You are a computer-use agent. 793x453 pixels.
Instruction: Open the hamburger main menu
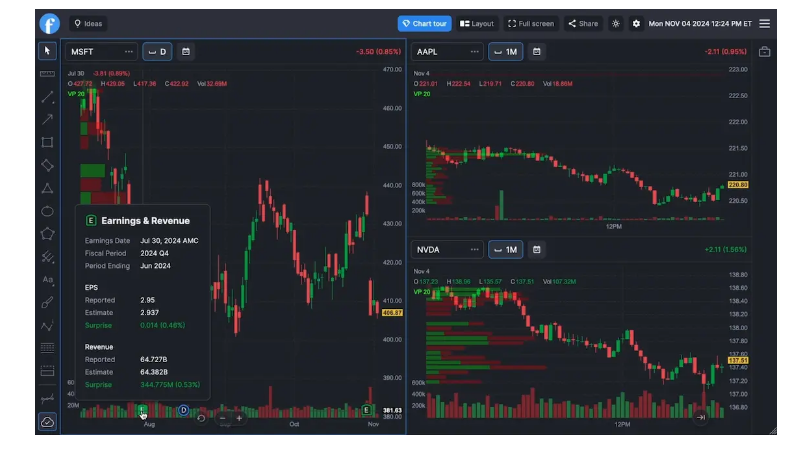tap(765, 24)
